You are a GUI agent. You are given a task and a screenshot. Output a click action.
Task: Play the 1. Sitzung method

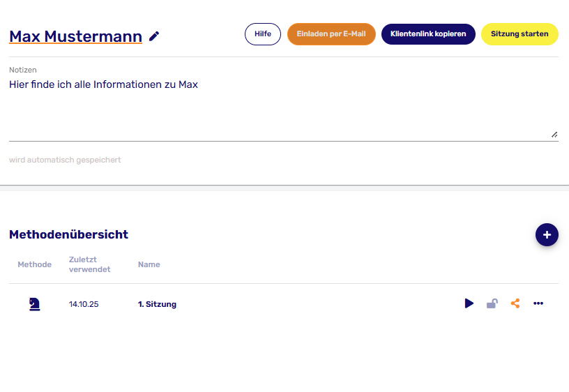point(469,303)
